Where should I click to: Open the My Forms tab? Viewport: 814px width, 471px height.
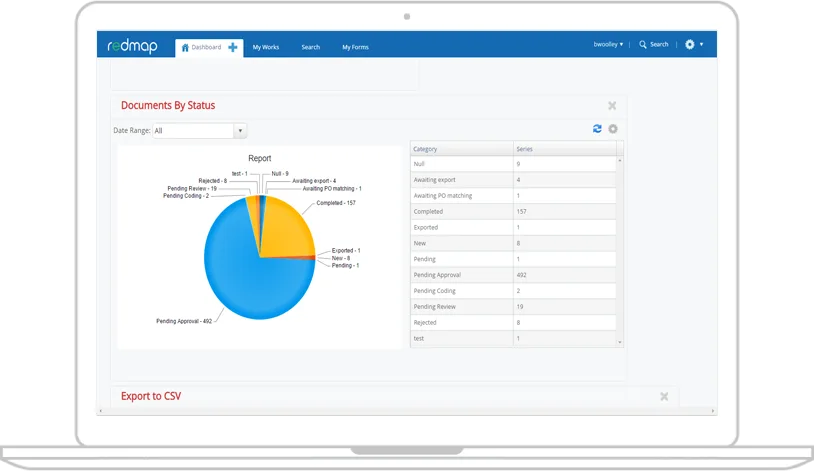coord(355,47)
